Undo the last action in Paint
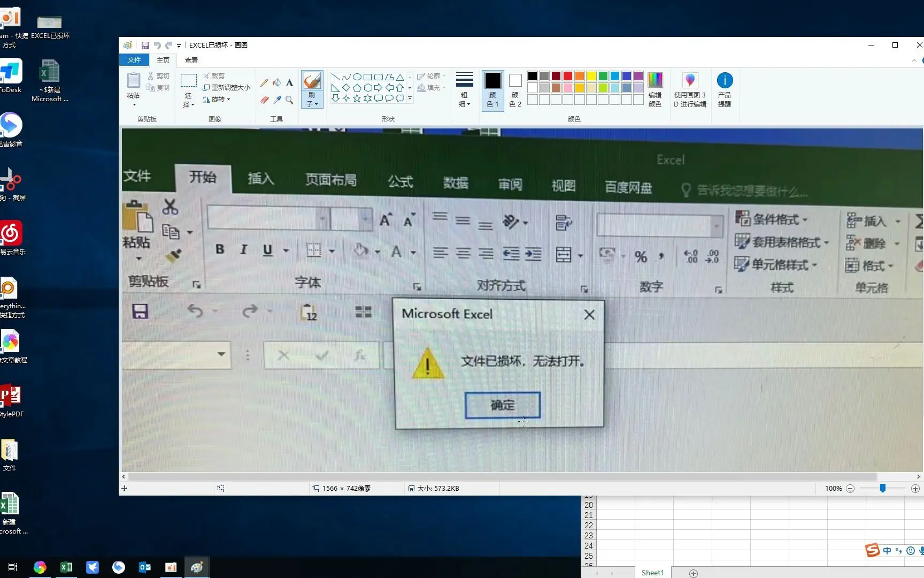The width and height of the screenshot is (924, 578). point(157,45)
